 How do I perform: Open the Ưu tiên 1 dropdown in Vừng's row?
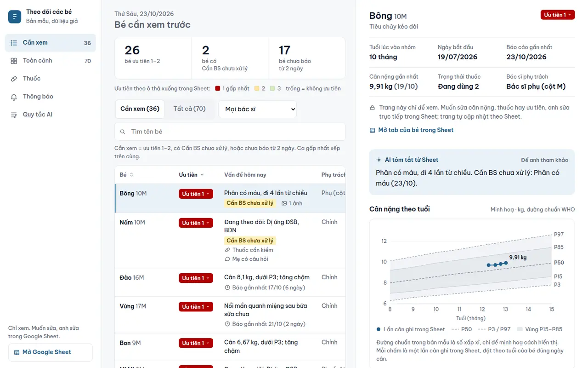[x=196, y=307]
